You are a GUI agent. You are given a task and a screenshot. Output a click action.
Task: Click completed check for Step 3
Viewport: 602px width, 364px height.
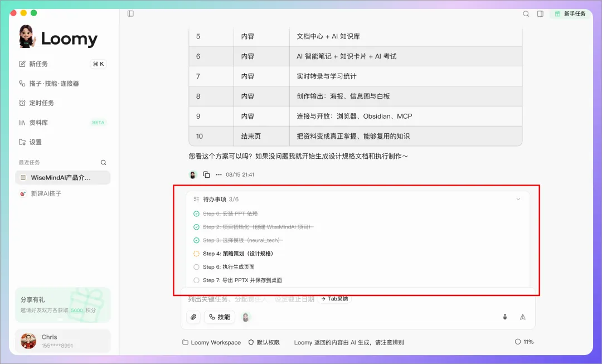pos(196,240)
